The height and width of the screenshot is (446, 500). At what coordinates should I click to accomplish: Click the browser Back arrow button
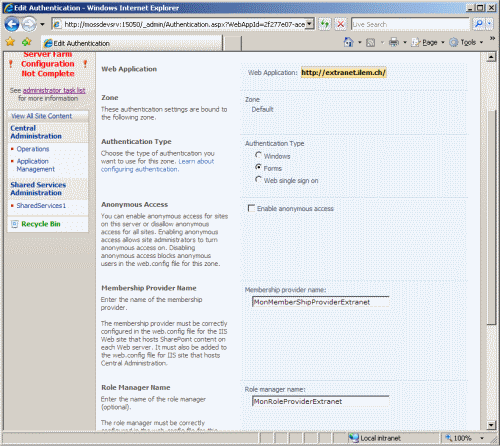click(12, 24)
